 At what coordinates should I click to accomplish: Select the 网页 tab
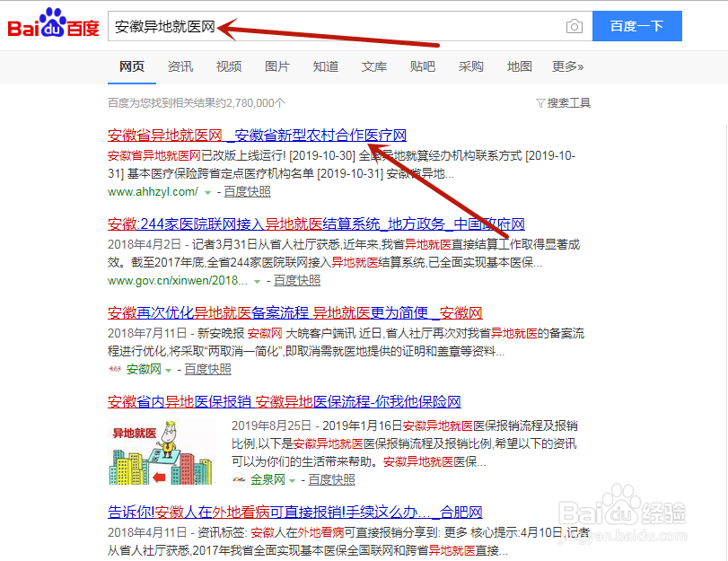131,66
